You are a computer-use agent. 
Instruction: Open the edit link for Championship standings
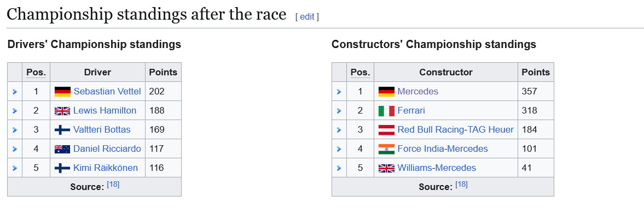click(307, 17)
